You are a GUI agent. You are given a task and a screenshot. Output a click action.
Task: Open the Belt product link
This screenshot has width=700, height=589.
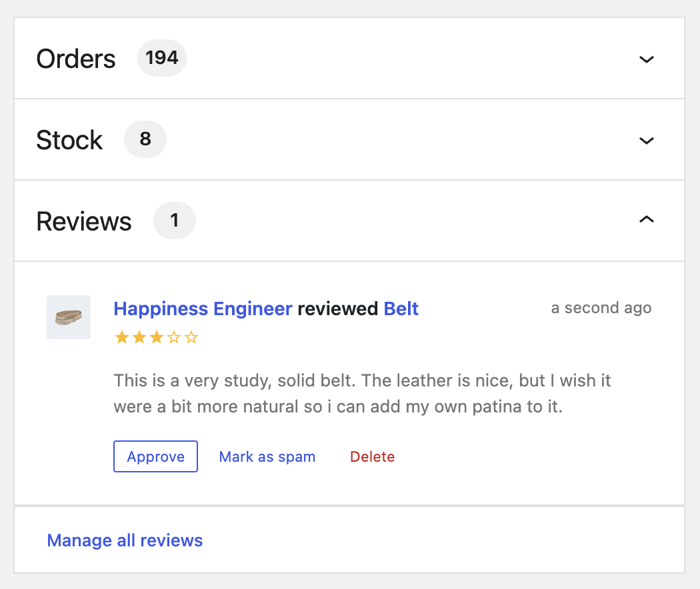401,308
